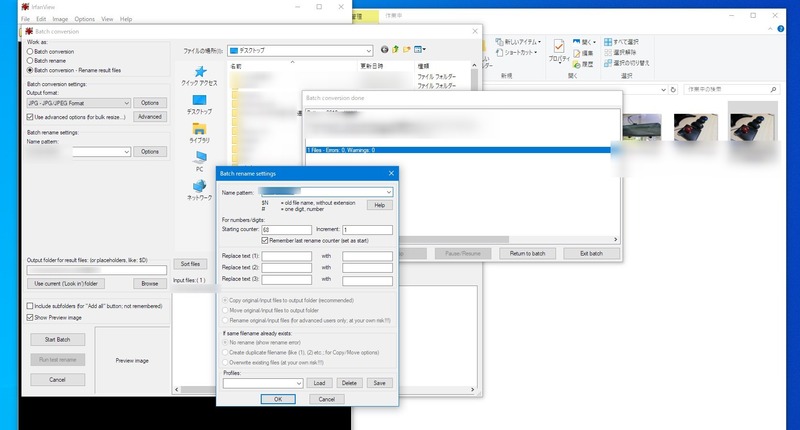800x430 pixels.
Task: Toggle Include subfolders checkbox
Action: point(30,306)
